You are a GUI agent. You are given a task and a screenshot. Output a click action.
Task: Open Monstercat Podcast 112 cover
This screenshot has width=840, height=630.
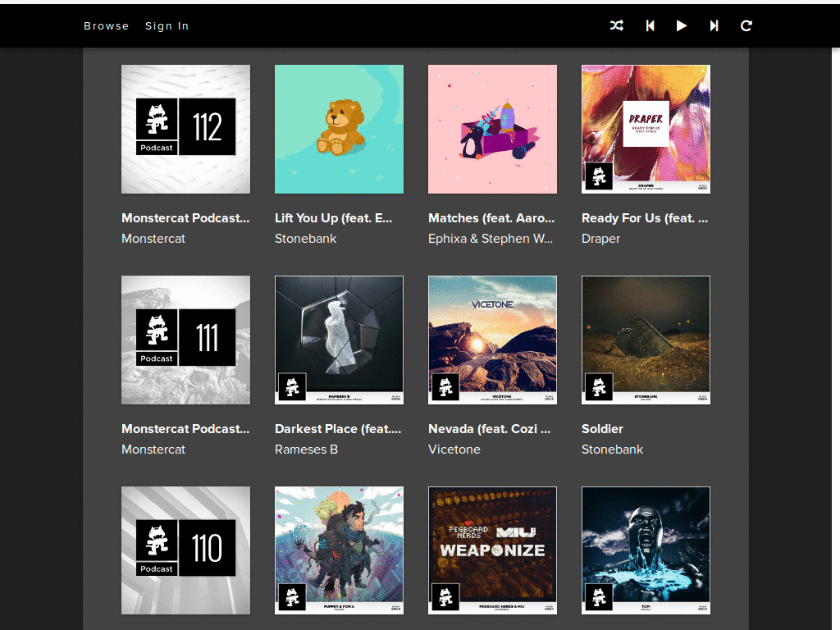186,129
